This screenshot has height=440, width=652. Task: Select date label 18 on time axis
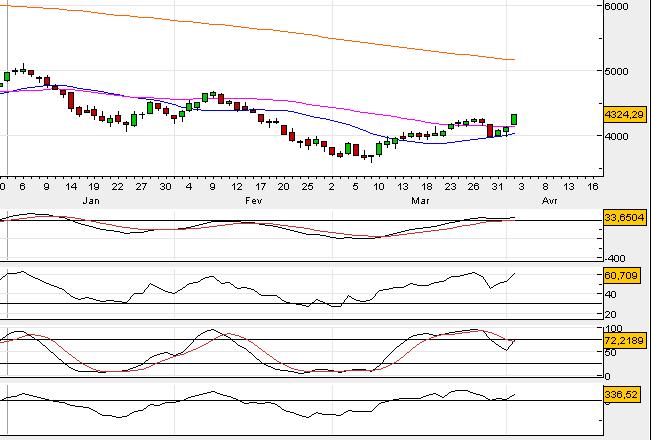[x=427, y=187]
